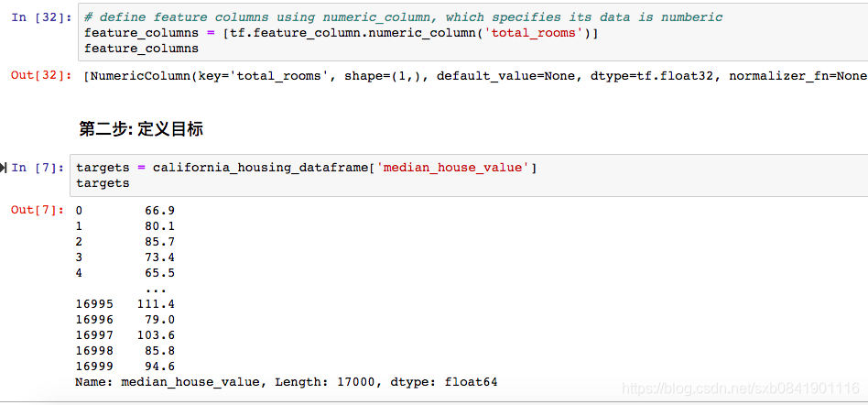The width and height of the screenshot is (868, 405).
Task: Click the 'total_rooms' string in In [32]
Action: (534, 33)
